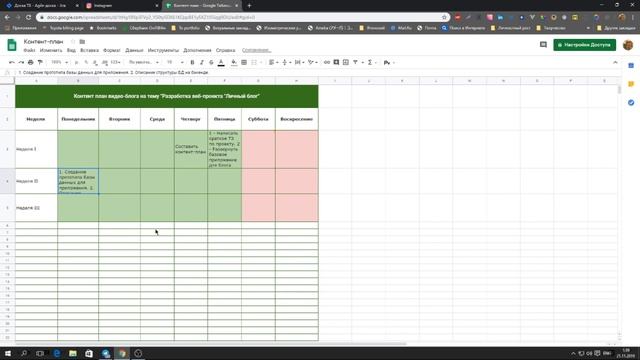Click the Redo arrow in toolbar
Image resolution: width=640 pixels, height=360 pixels.
click(21, 62)
